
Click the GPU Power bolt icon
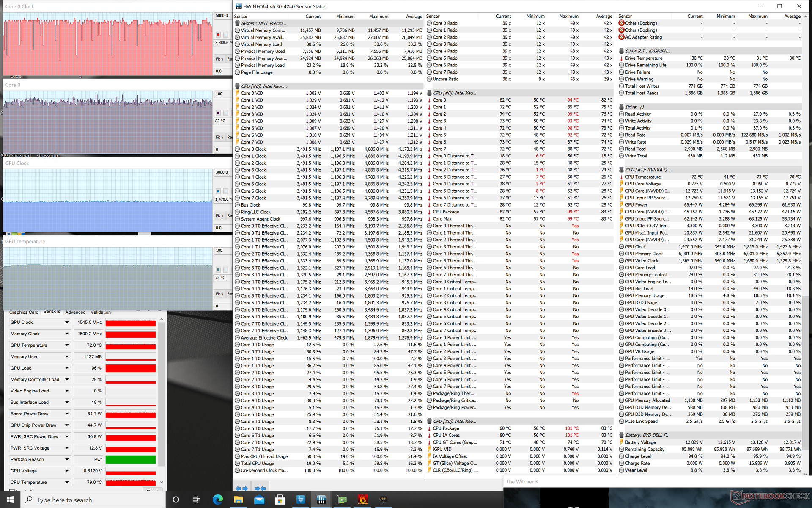pyautogui.click(x=621, y=205)
